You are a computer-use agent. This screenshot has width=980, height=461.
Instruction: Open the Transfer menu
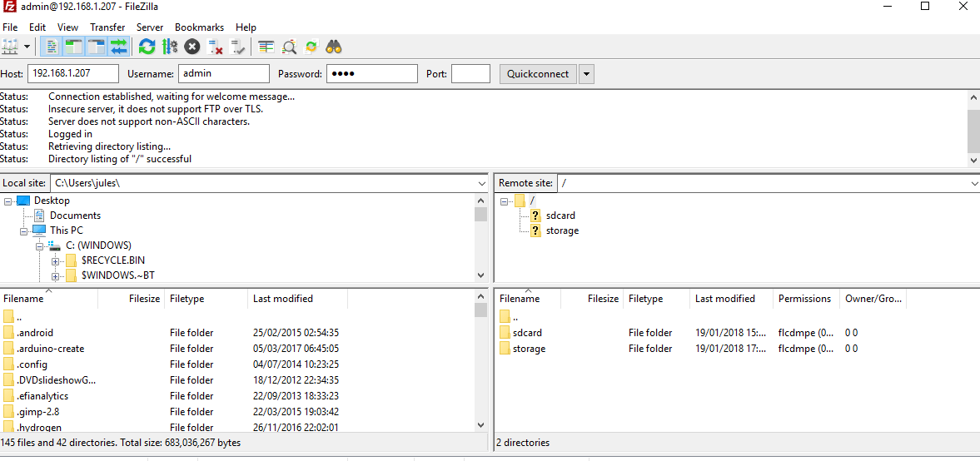(x=107, y=27)
